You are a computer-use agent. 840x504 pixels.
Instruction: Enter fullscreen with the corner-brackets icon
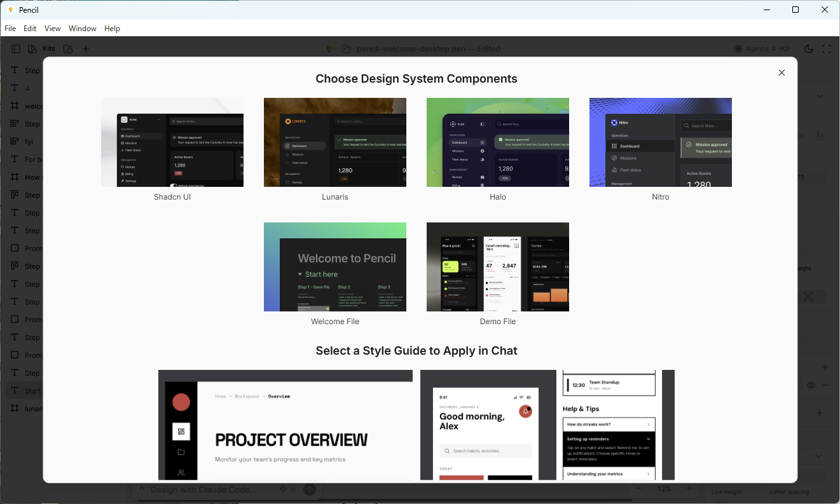(x=827, y=49)
